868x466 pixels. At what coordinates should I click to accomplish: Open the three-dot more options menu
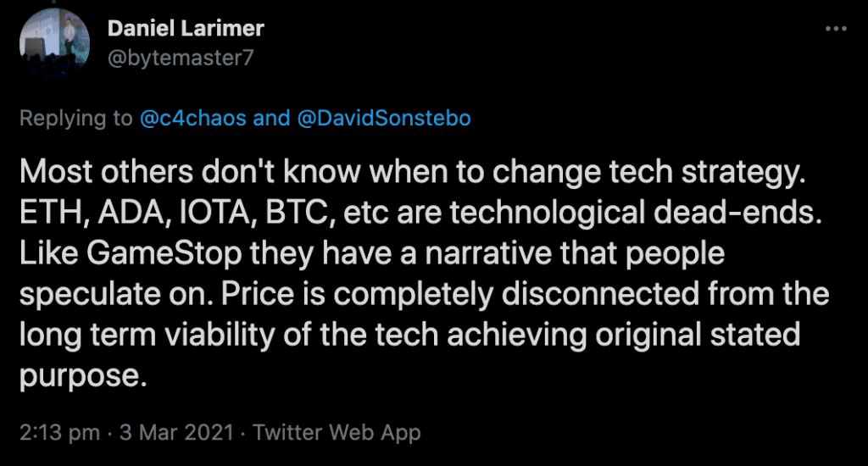click(x=835, y=29)
